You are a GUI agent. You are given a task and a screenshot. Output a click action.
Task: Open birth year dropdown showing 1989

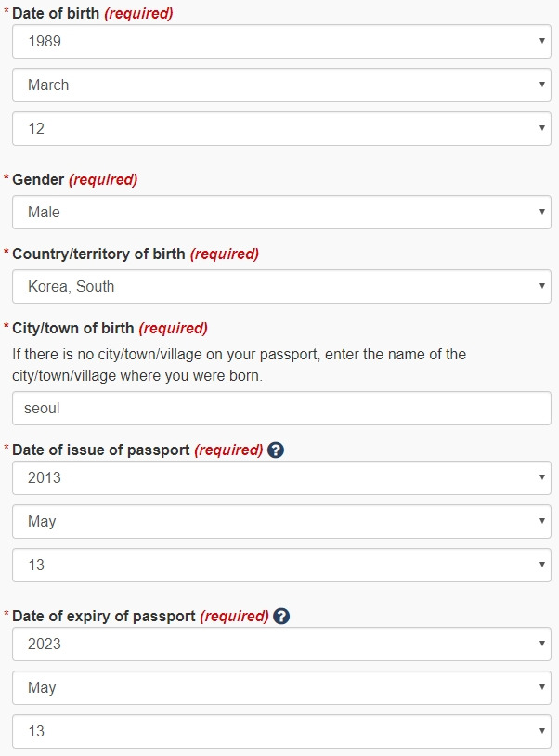point(281,42)
